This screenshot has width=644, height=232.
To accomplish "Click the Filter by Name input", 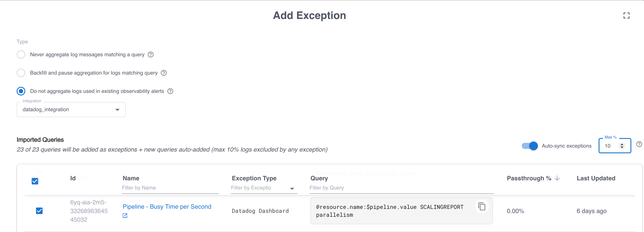I will pyautogui.click(x=150, y=188).
